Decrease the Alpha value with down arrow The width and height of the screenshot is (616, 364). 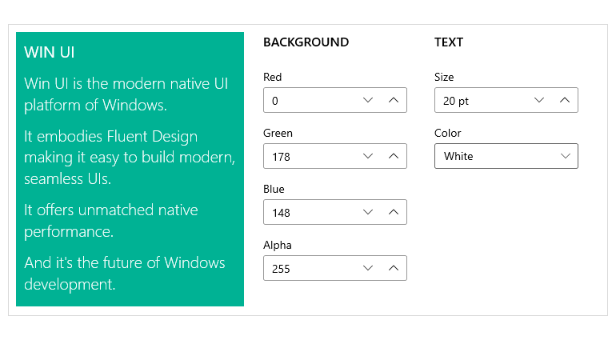pos(368,268)
